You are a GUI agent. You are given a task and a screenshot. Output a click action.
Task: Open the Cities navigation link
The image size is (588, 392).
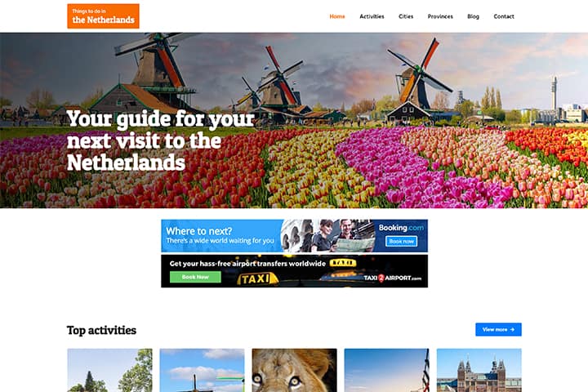point(406,16)
